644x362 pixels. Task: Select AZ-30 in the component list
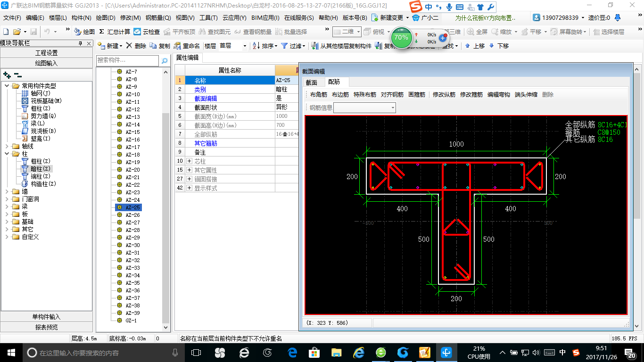pyautogui.click(x=132, y=245)
